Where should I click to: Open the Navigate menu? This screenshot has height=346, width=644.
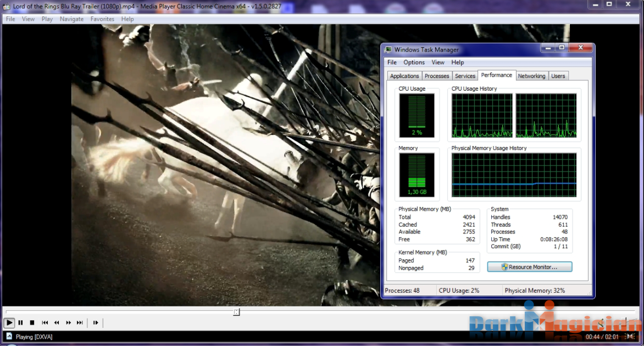(71, 19)
